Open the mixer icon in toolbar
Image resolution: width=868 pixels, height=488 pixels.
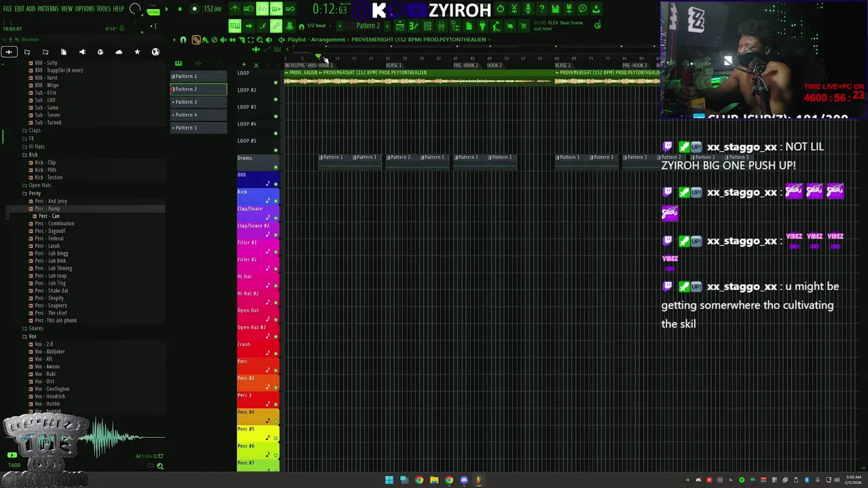click(x=441, y=26)
